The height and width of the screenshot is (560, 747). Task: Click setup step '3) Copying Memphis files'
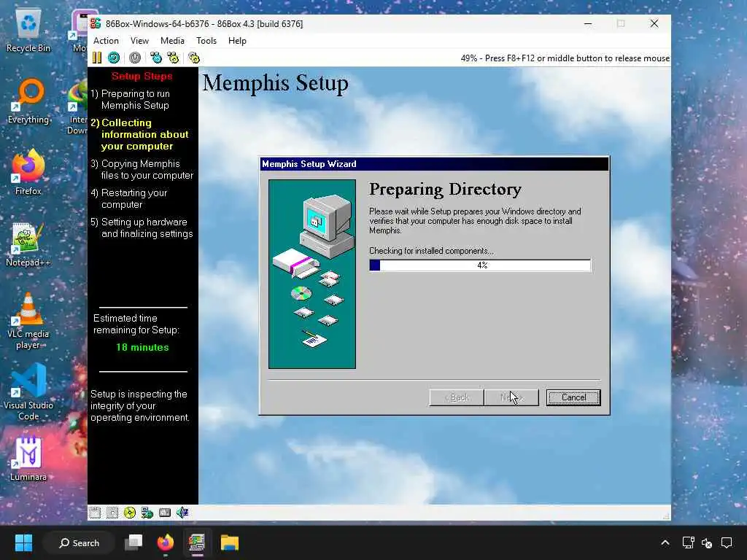point(142,169)
